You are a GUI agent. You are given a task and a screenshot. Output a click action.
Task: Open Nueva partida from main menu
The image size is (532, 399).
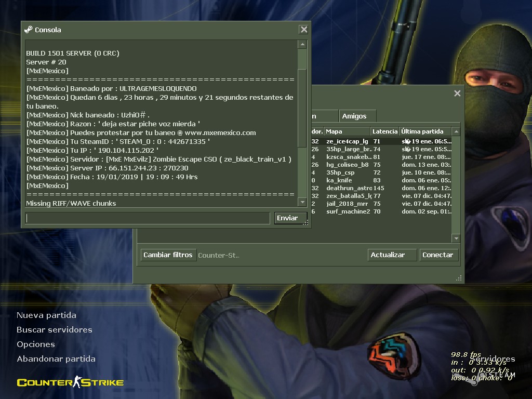46,315
